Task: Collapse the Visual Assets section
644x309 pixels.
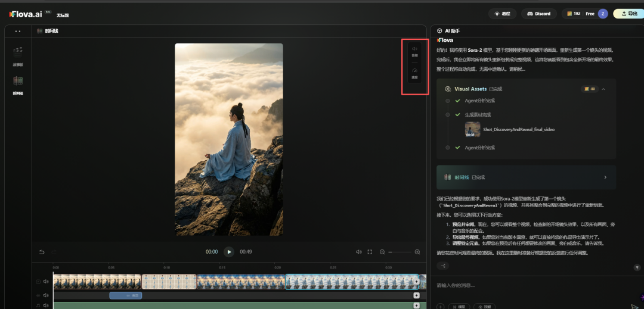Action: [x=603, y=89]
